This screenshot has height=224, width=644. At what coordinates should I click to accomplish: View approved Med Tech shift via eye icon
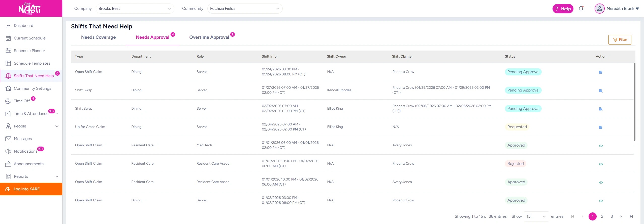pos(601,146)
